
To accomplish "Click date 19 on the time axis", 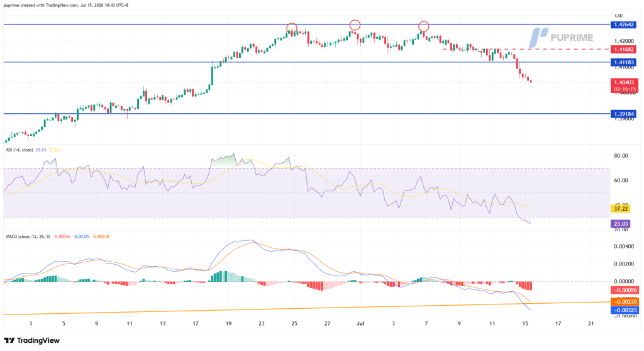I will point(228,324).
